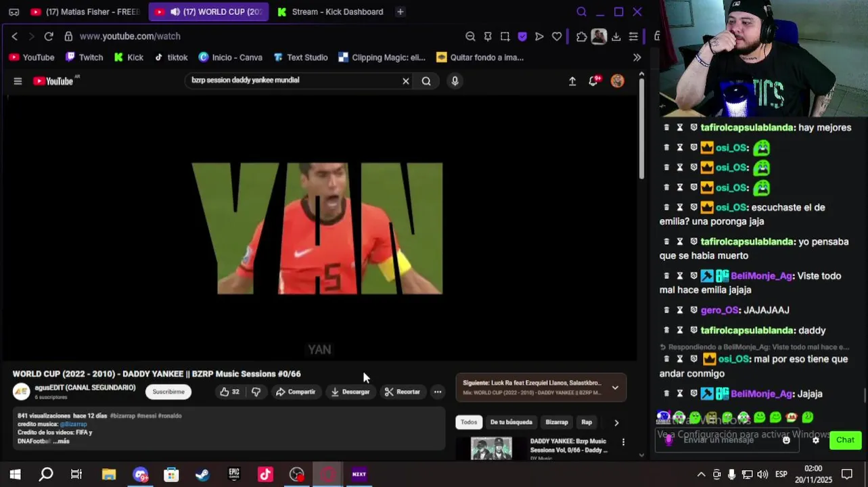Open the @Bizarrap channel link
868x487 pixels.
pos(73,424)
